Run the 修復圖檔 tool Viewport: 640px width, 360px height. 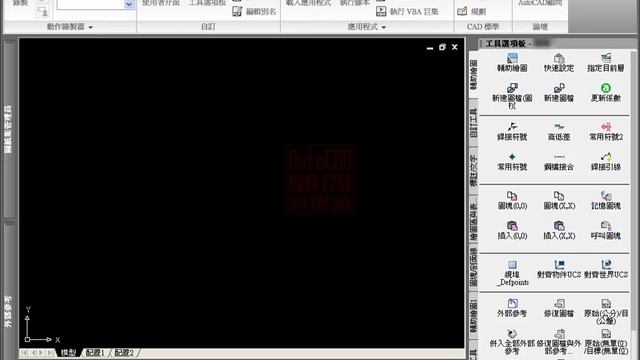coord(559,308)
